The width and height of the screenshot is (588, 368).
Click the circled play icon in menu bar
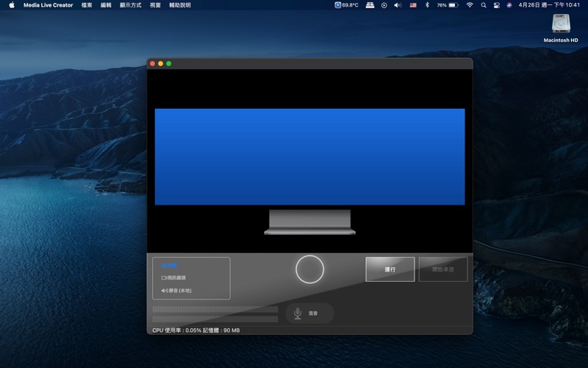[384, 5]
